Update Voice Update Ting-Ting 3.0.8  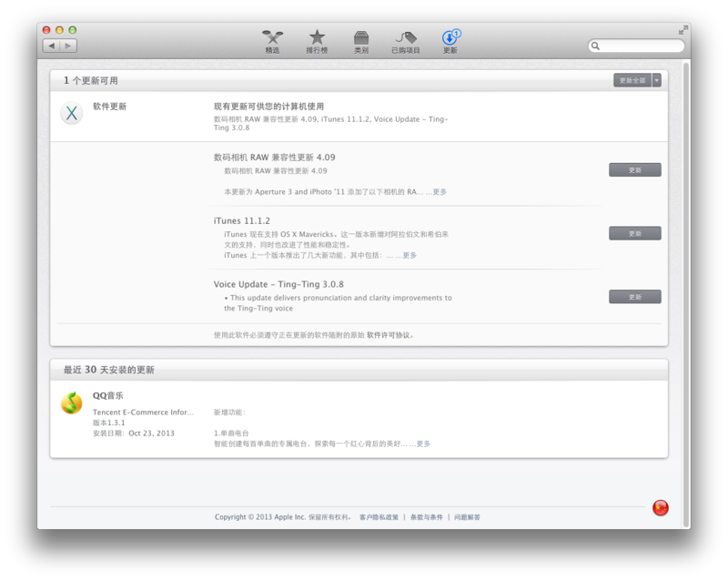click(634, 297)
